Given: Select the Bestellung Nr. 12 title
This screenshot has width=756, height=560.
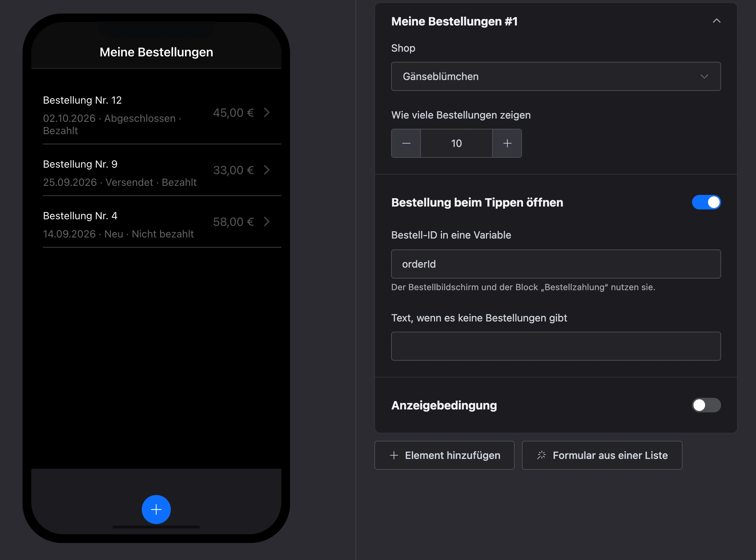Looking at the screenshot, I should [83, 100].
